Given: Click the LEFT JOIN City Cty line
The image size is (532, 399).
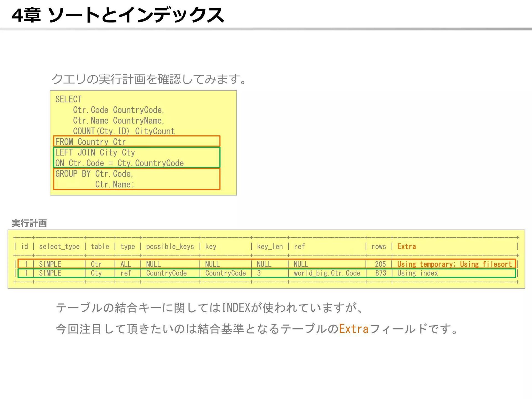Looking at the screenshot, I should point(95,152).
